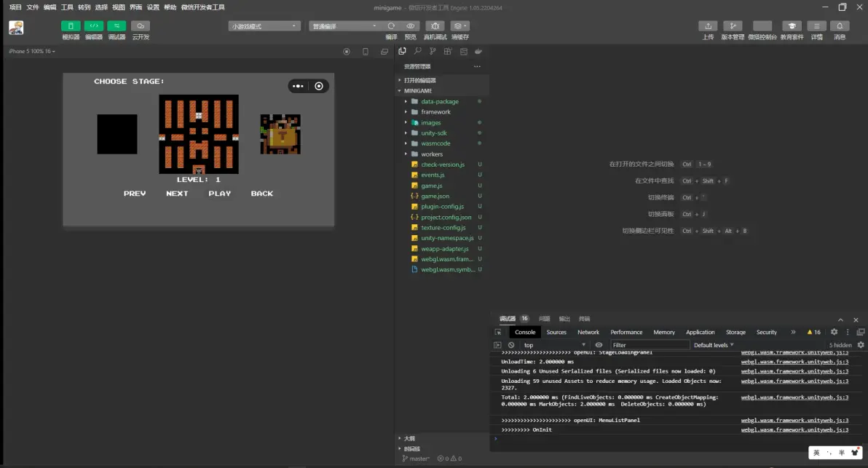Open the 普通编译 compile mode dropdown
868x468 pixels.
(x=344, y=26)
